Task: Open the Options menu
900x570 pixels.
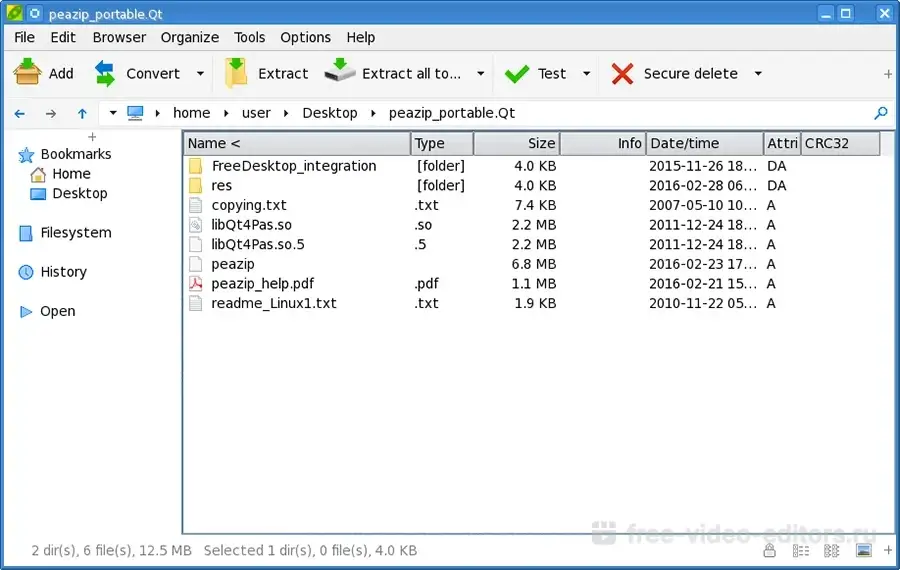Action: pos(305,37)
